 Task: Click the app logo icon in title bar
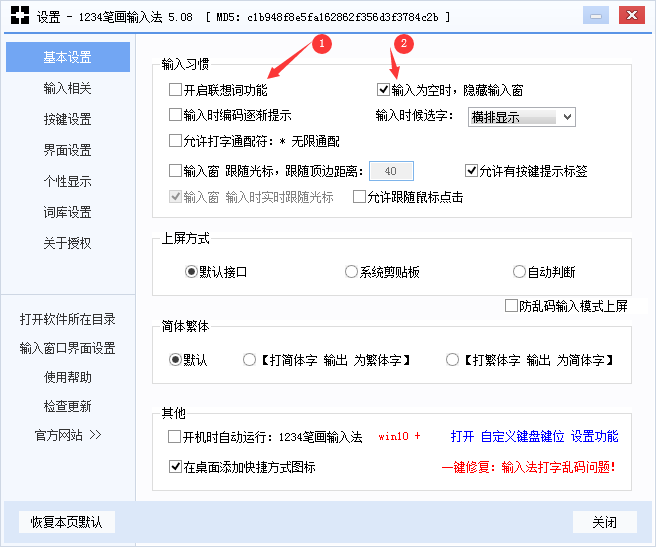point(20,15)
